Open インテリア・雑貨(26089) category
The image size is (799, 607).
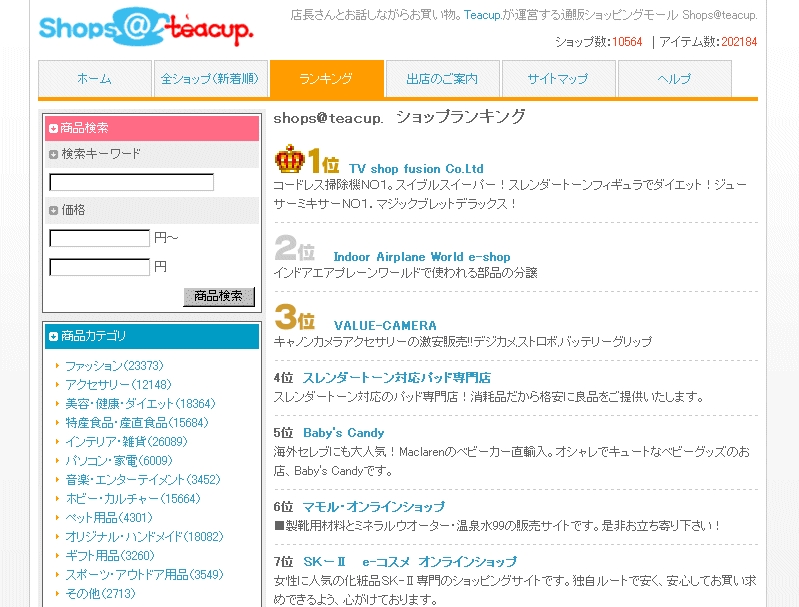coord(126,441)
